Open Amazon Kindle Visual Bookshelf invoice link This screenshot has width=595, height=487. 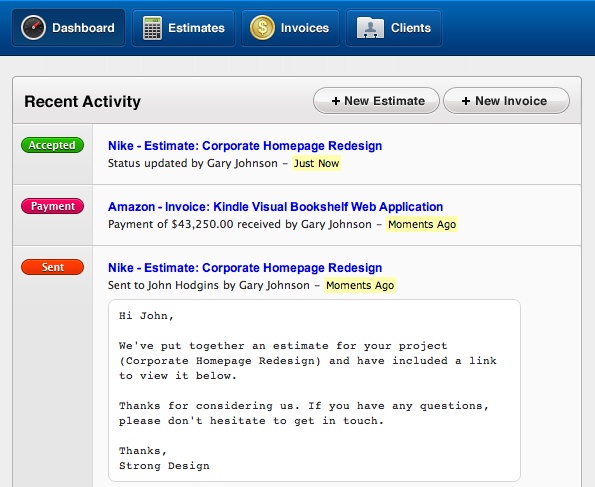[x=275, y=207]
